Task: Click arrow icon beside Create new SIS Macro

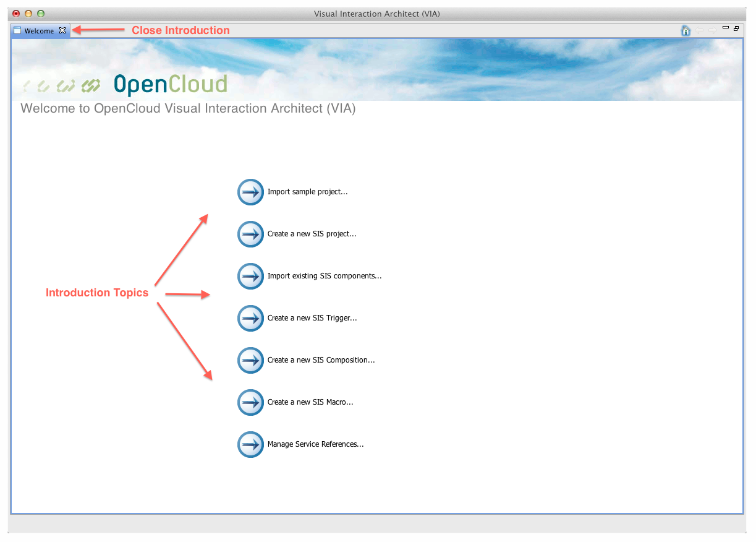Action: click(250, 402)
